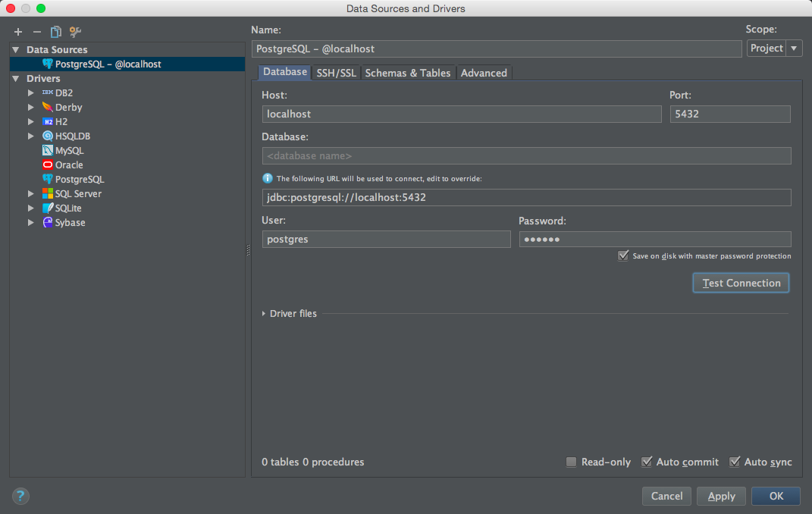Viewport: 812px width, 514px height.
Task: Click the panel splitter grip handle
Action: click(x=248, y=250)
